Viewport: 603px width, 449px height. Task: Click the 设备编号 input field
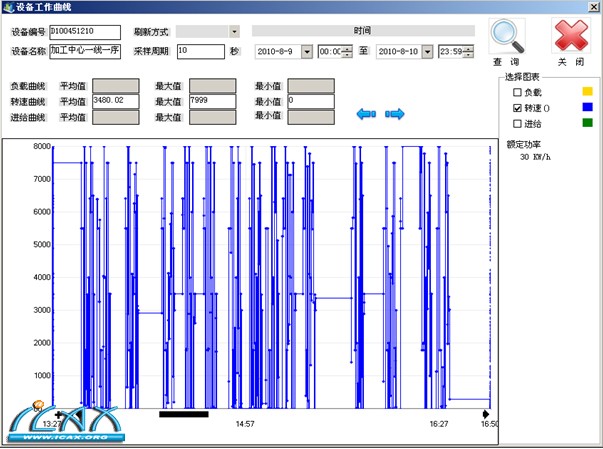pos(84,32)
